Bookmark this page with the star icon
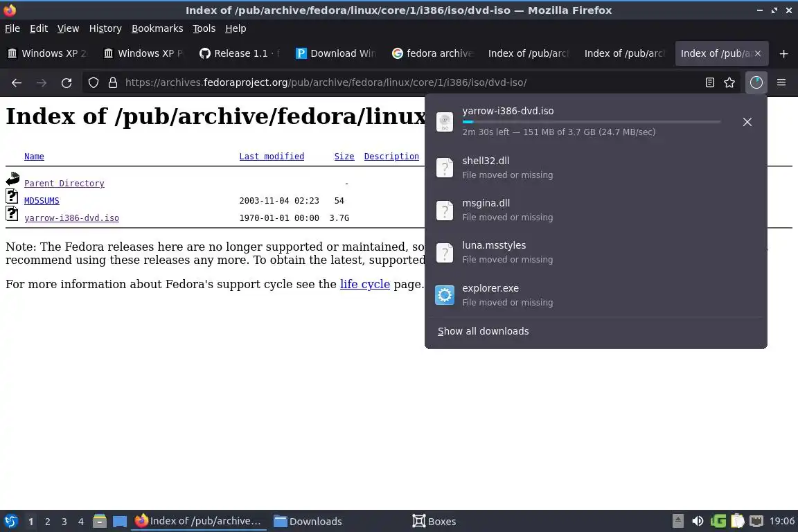The height and width of the screenshot is (532, 798). pyautogui.click(x=729, y=82)
